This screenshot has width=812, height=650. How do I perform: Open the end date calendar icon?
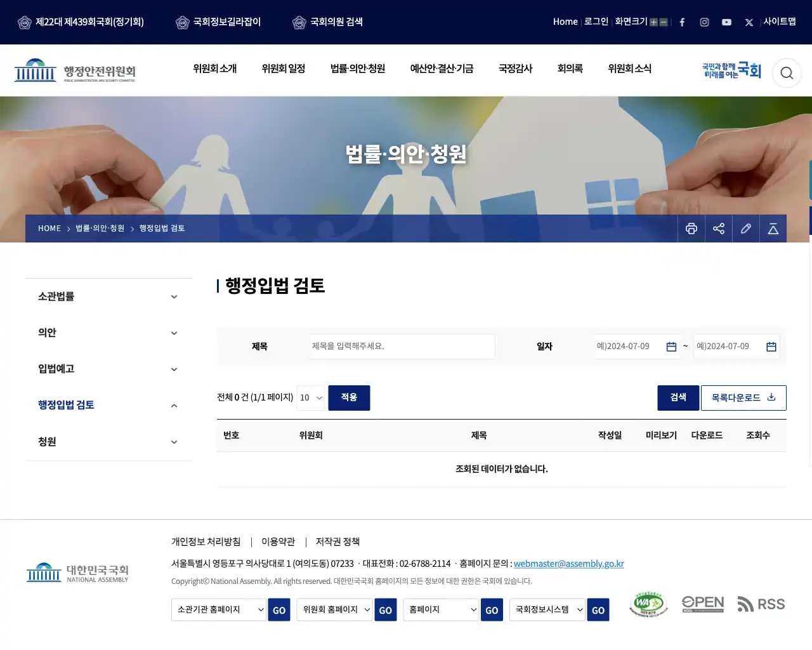point(771,347)
